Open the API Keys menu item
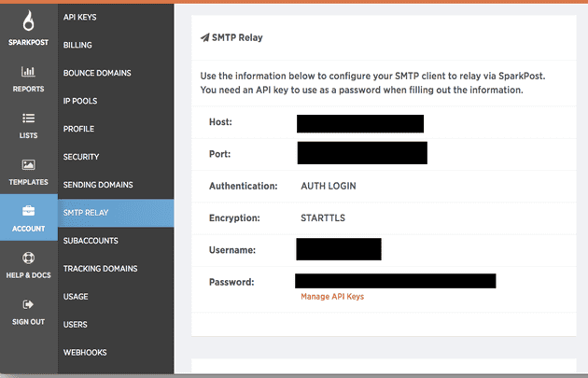 [x=79, y=17]
